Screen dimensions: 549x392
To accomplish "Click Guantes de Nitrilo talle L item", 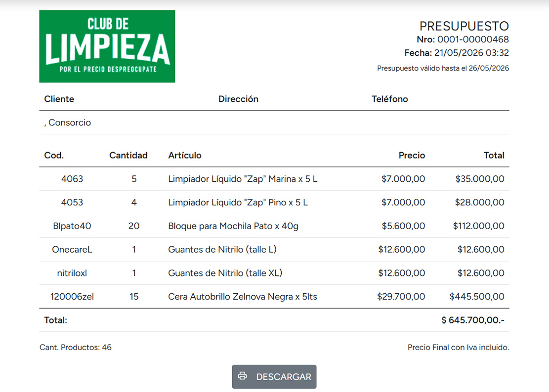I will coord(222,249).
